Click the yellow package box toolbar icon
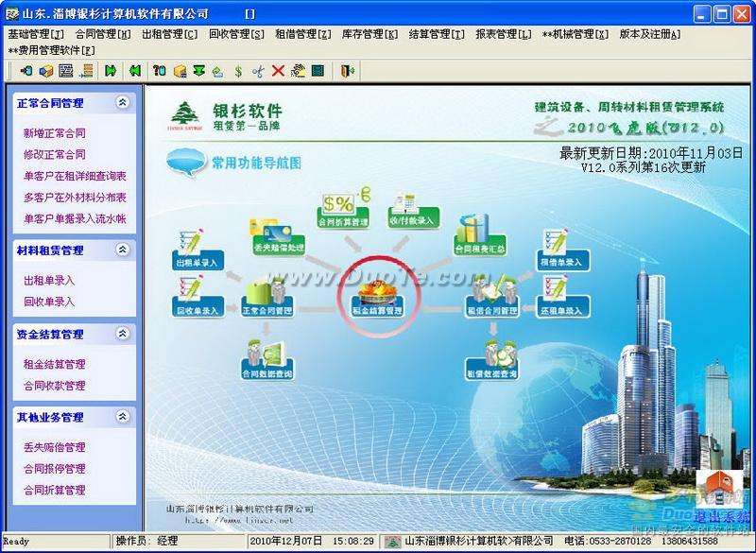 180,71
